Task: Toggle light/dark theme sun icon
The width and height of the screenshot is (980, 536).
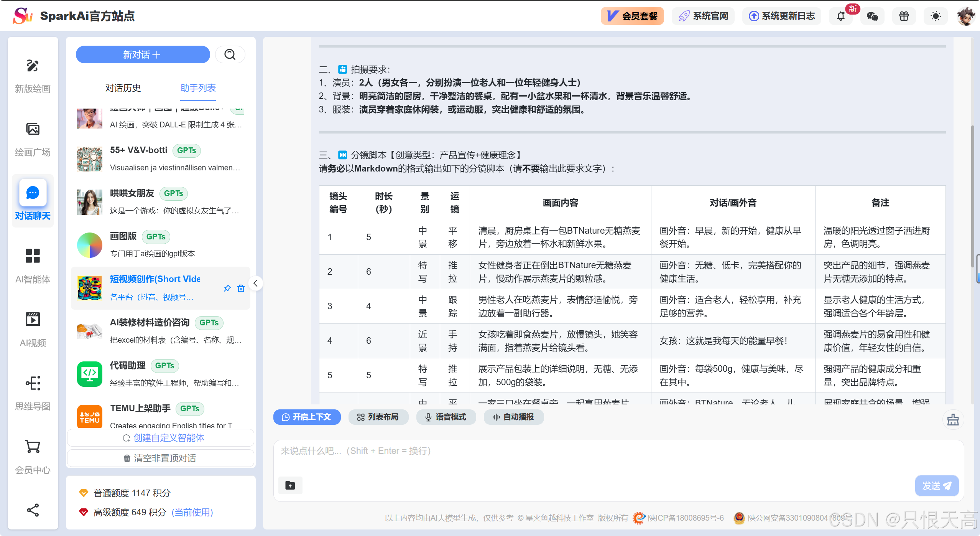Action: [936, 16]
